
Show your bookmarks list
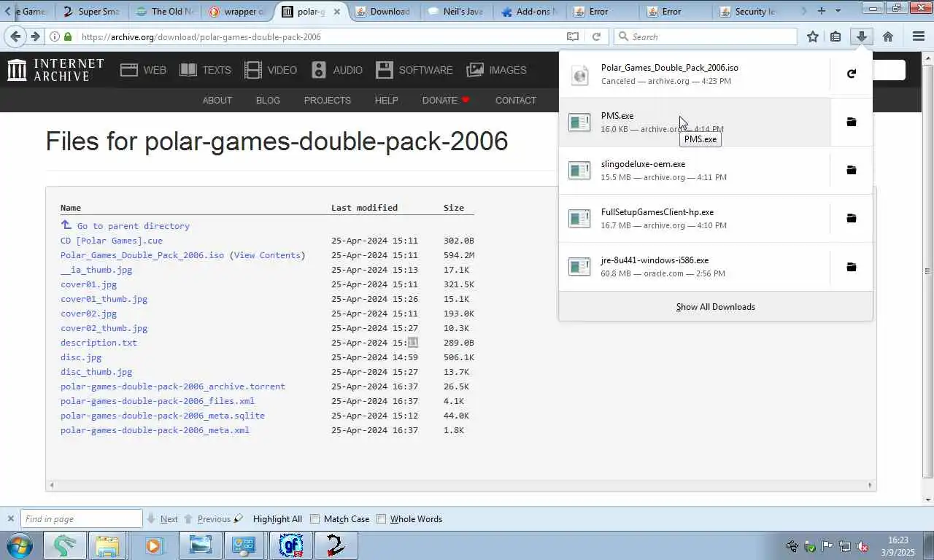tap(835, 36)
